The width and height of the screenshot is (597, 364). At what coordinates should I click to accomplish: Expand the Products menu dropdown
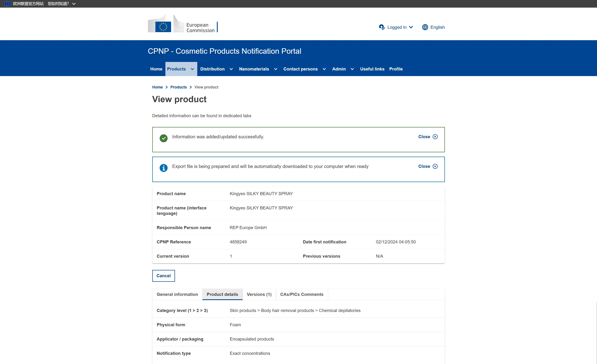click(x=192, y=69)
